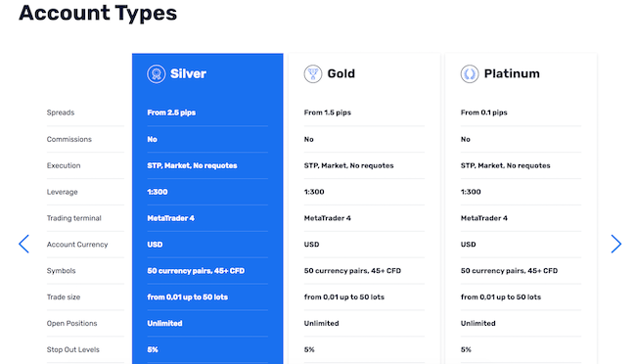This screenshot has width=636, height=364.
Task: Click the Account Currency row label
Action: coord(77,245)
